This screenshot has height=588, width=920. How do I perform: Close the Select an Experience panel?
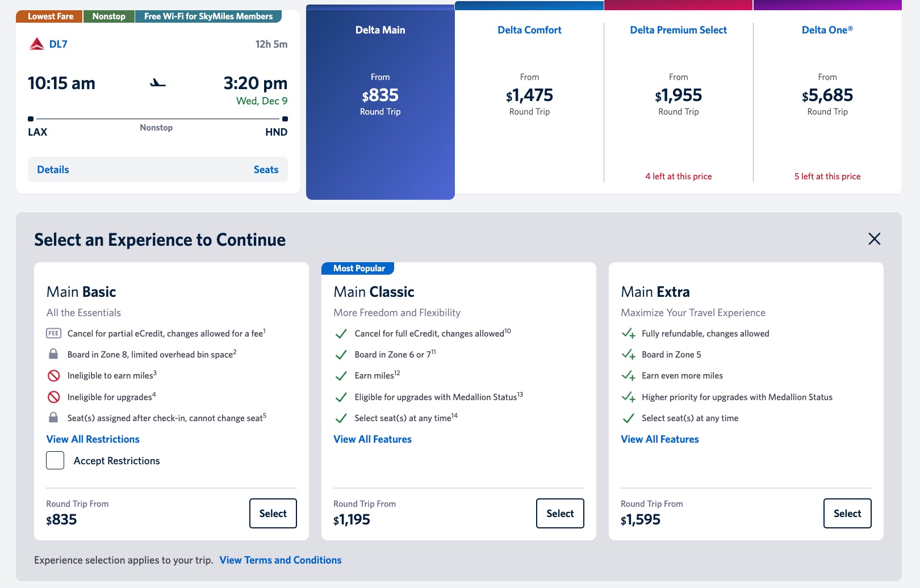pos(875,239)
